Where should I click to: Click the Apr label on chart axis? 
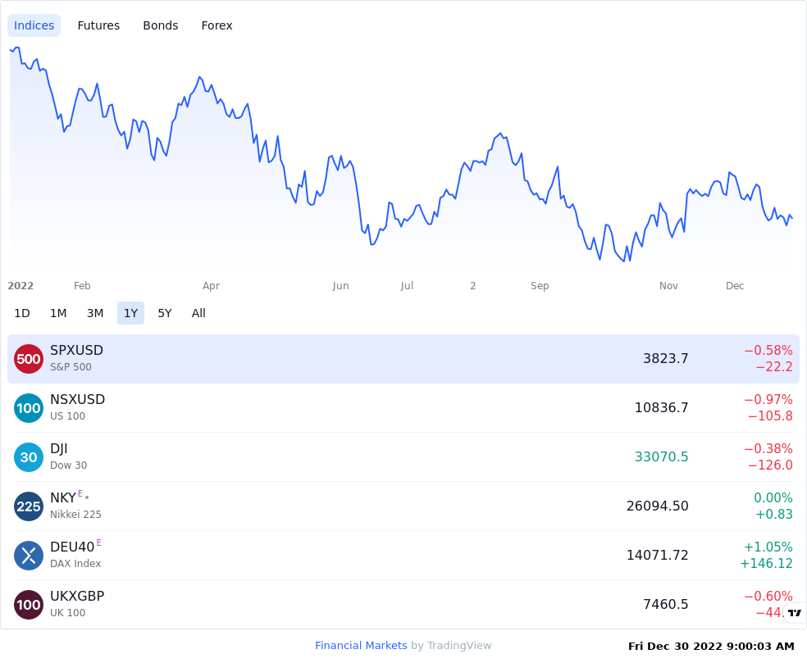pos(211,286)
